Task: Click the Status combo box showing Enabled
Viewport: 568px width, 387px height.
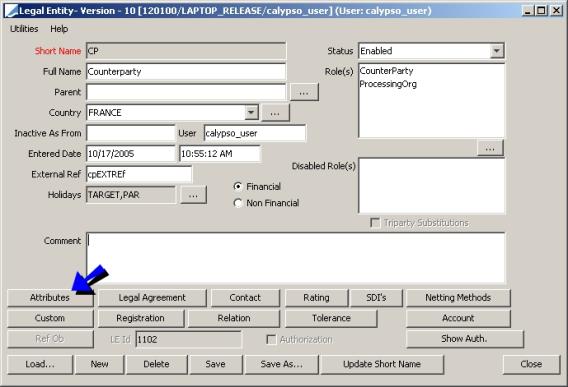Action: (431, 51)
